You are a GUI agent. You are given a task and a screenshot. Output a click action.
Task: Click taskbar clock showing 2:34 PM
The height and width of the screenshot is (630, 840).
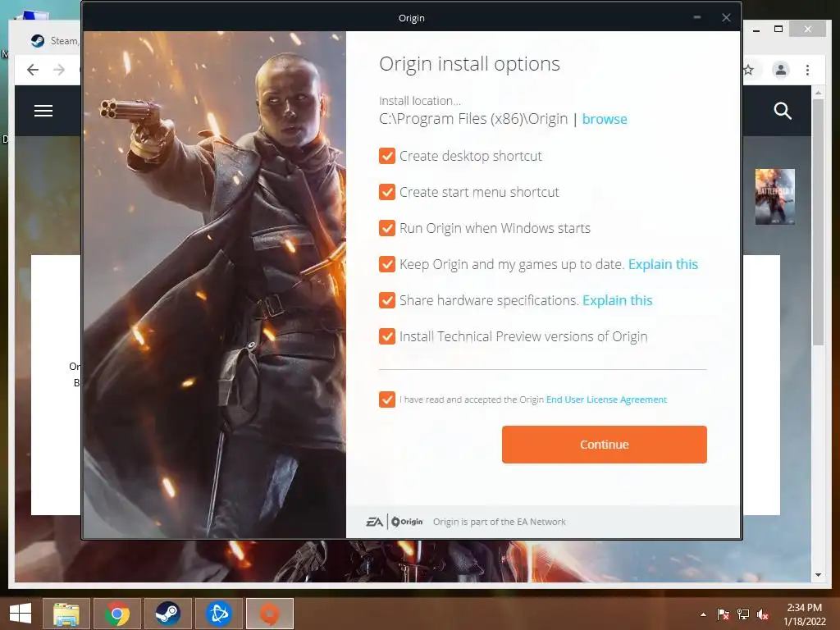pos(804,614)
